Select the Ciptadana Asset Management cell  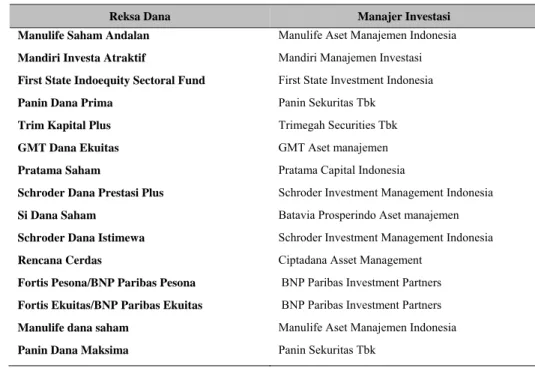[350, 261]
